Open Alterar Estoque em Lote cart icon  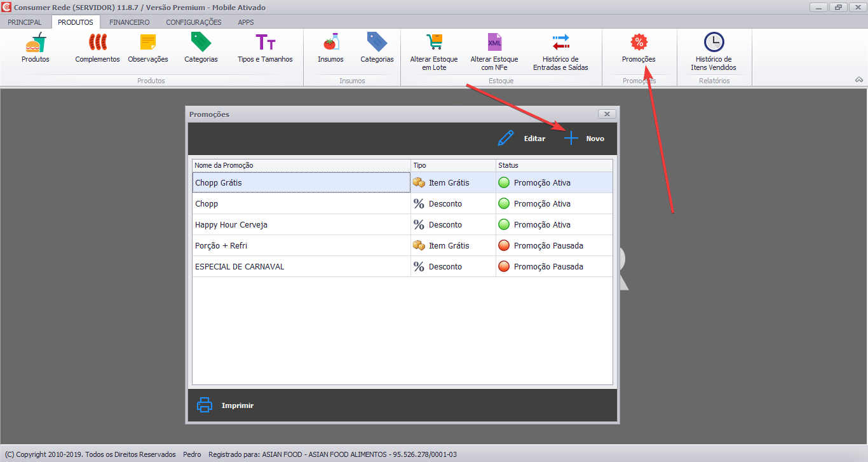point(434,43)
